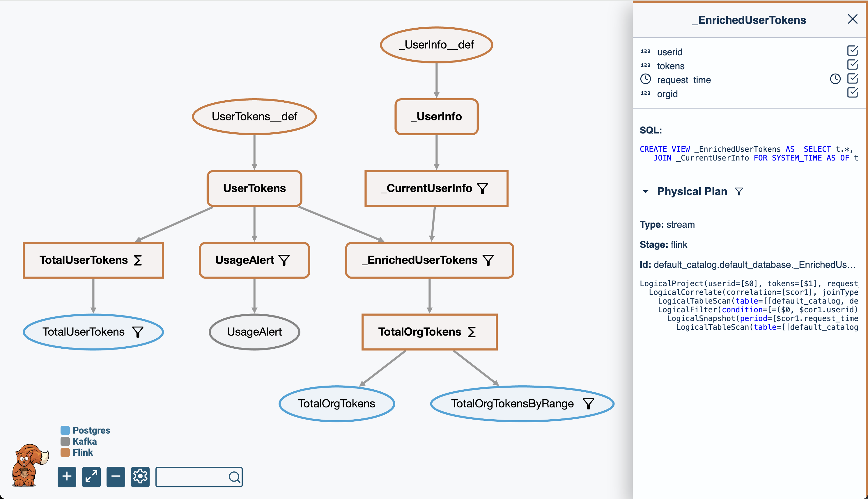
Task: Collapse the Physical Plan section arrow
Action: click(645, 192)
